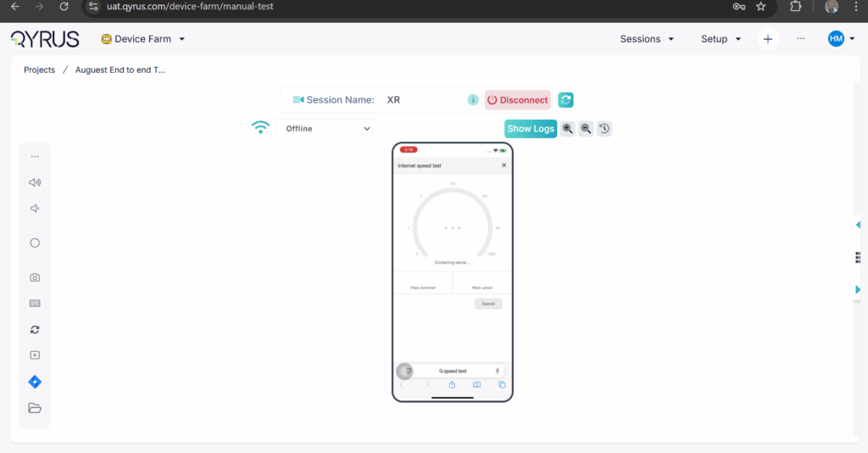Open the Offline network profile dropdown
This screenshot has width=868, height=453.
point(324,129)
